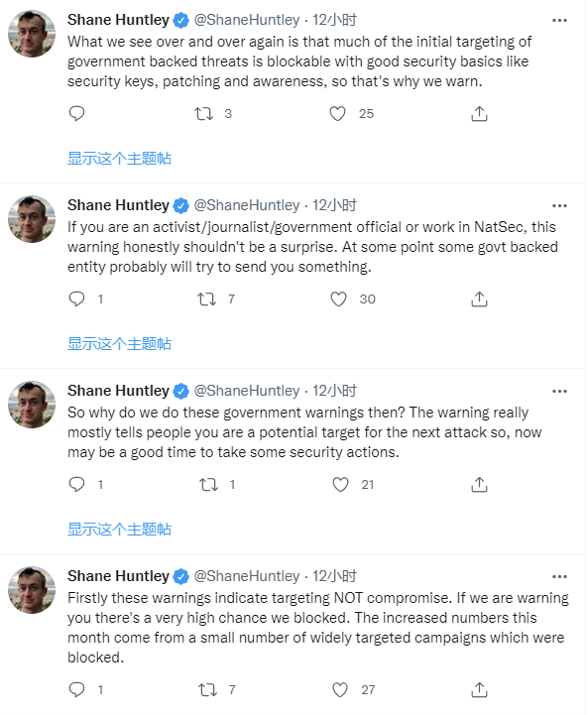
Task: Share the 'government backed threats' tweet
Action: [x=479, y=113]
